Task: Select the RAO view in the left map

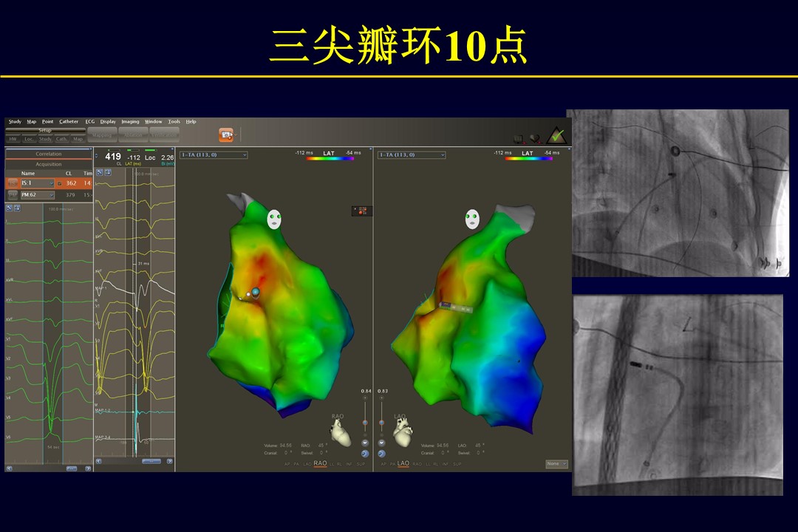Action: pos(320,463)
